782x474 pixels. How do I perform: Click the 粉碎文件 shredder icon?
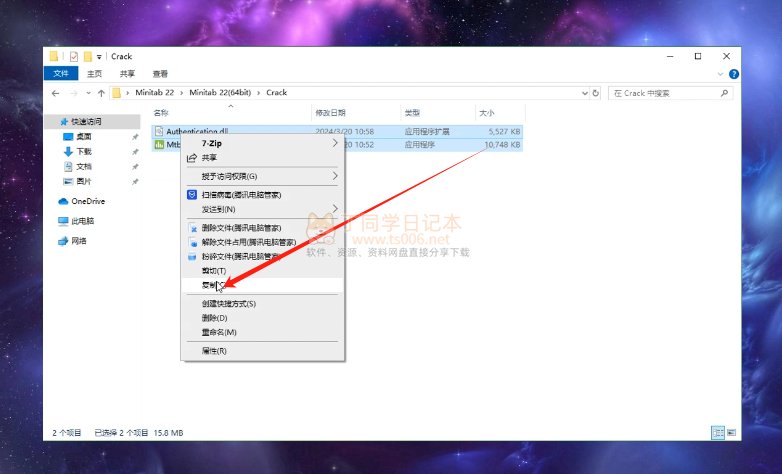(x=192, y=257)
